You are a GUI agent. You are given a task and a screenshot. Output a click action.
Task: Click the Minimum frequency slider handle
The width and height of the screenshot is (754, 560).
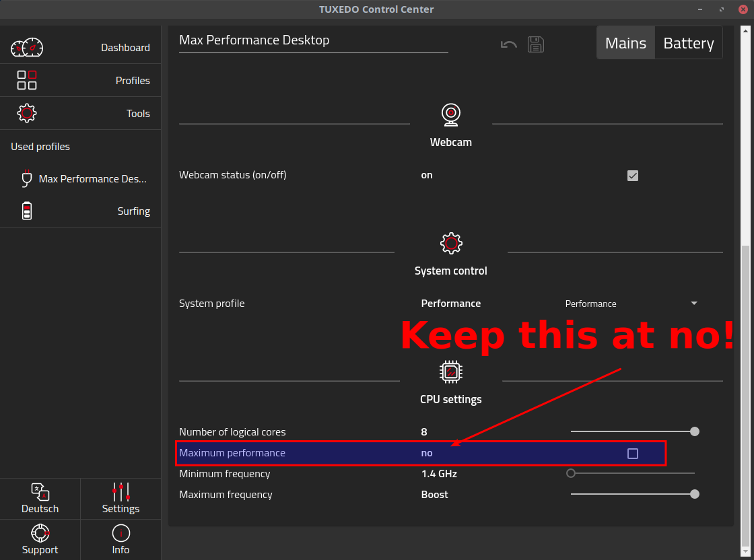tap(571, 473)
